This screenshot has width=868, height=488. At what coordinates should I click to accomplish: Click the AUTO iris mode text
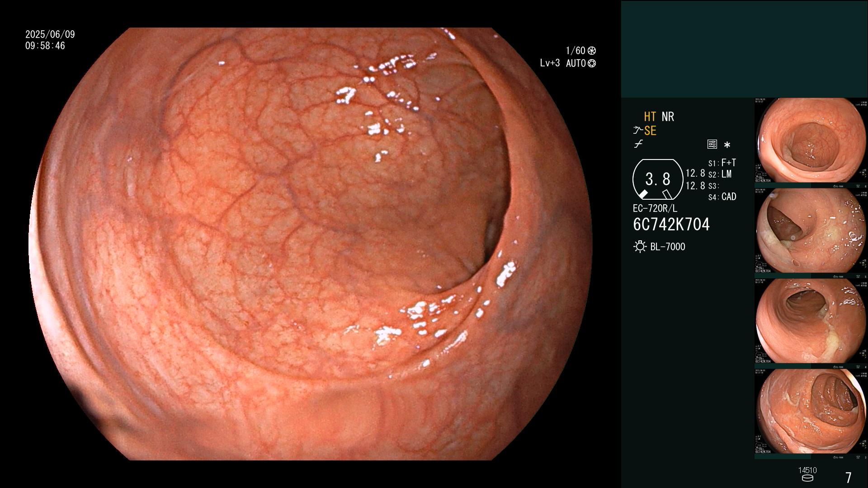(x=576, y=63)
